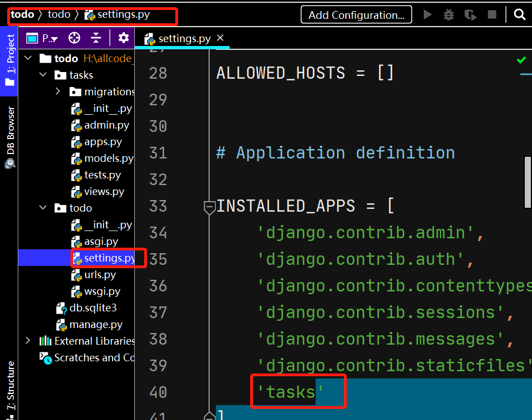Open views.py file

click(98, 192)
